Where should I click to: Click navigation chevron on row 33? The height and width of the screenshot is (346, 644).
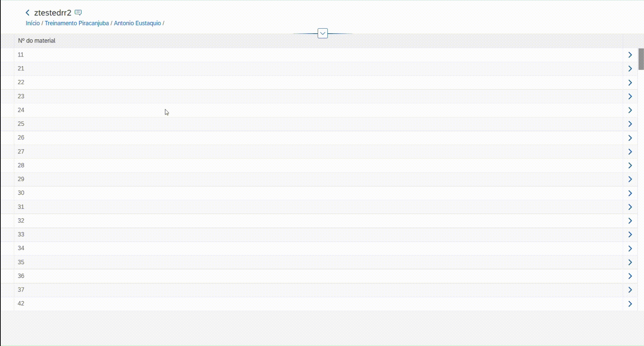(x=630, y=235)
